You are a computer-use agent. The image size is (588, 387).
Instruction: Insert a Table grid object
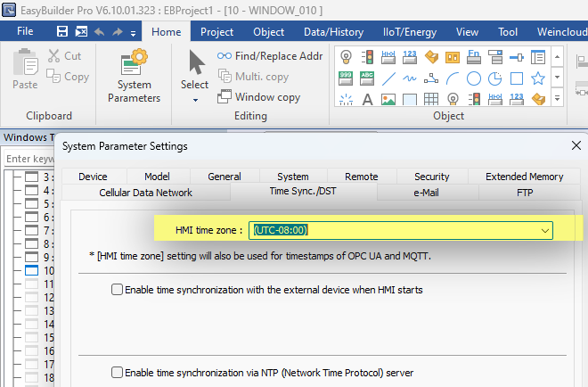pyautogui.click(x=431, y=100)
